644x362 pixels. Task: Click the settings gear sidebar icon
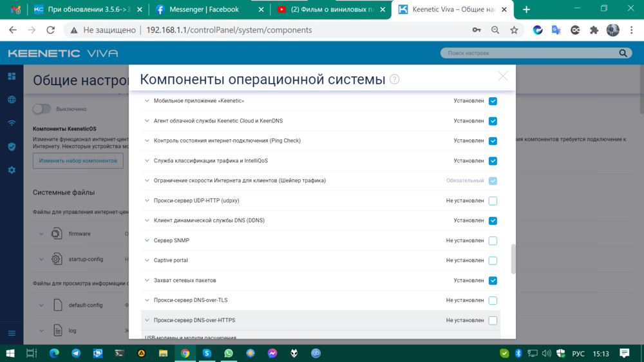point(12,170)
